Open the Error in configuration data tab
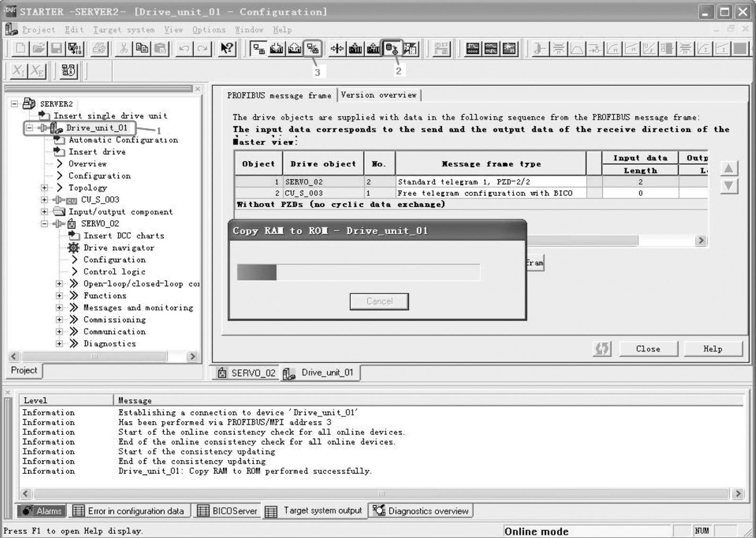The width and height of the screenshot is (756, 538). 129,511
